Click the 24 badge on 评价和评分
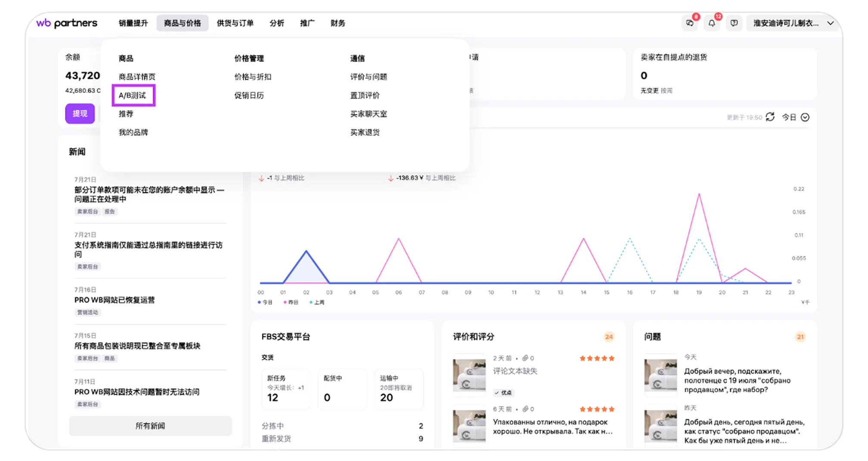The height and width of the screenshot is (461, 868). click(x=609, y=337)
